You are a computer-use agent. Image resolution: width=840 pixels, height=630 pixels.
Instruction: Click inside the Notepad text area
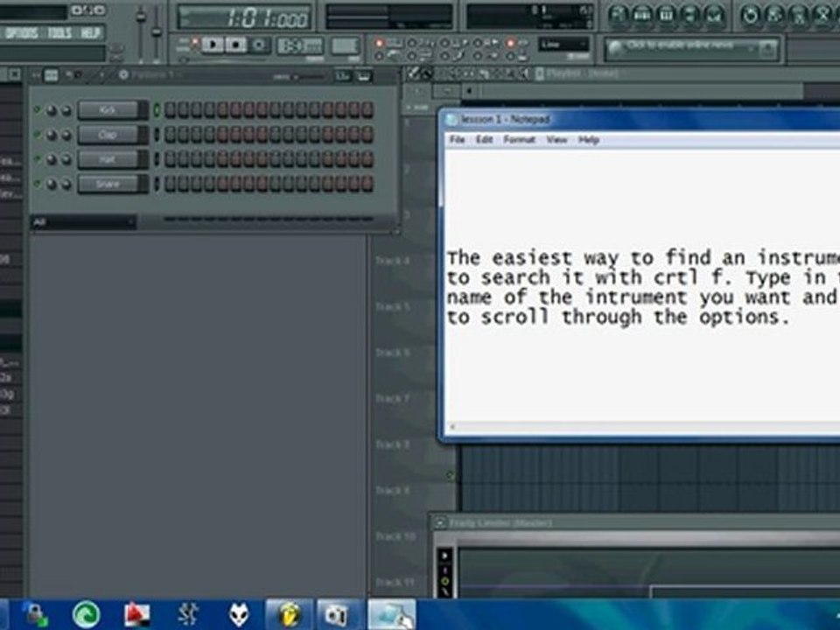coord(643,285)
